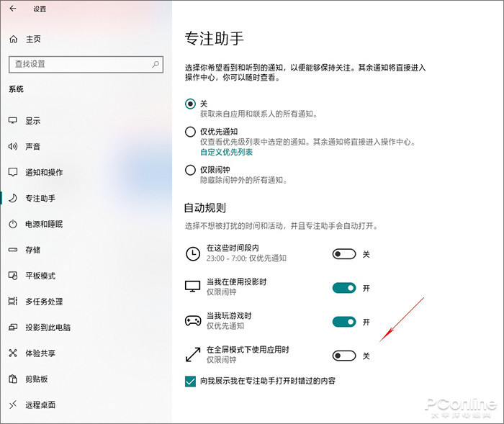
Task: Switch to 投影到此电脑 settings page
Action: [48, 328]
